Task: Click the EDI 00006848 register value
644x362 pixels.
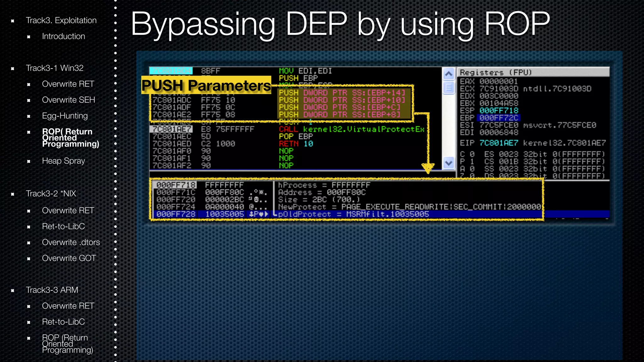Action: pyautogui.click(x=498, y=132)
